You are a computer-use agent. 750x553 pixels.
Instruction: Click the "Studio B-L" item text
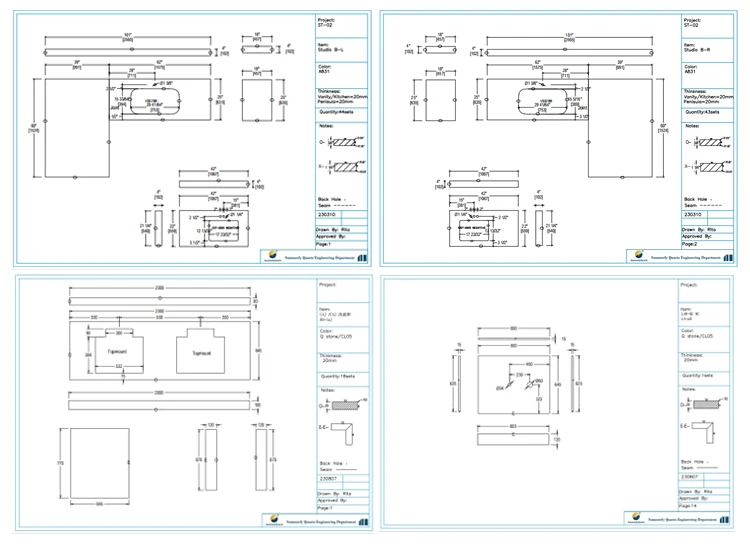coord(331,49)
